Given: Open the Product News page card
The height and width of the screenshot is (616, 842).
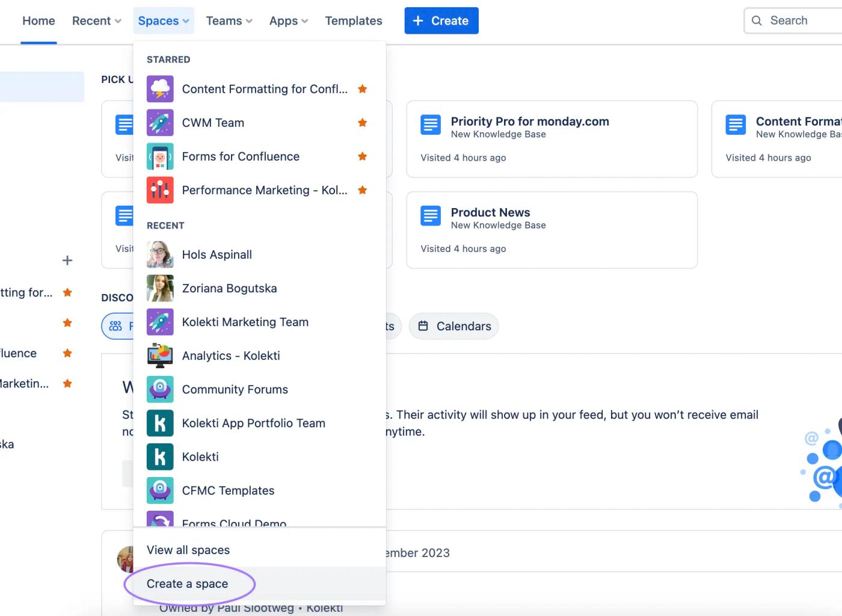Looking at the screenshot, I should (552, 230).
